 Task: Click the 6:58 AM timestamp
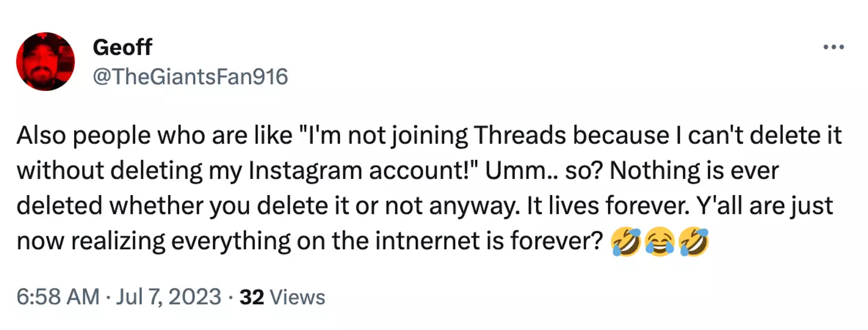tap(57, 297)
